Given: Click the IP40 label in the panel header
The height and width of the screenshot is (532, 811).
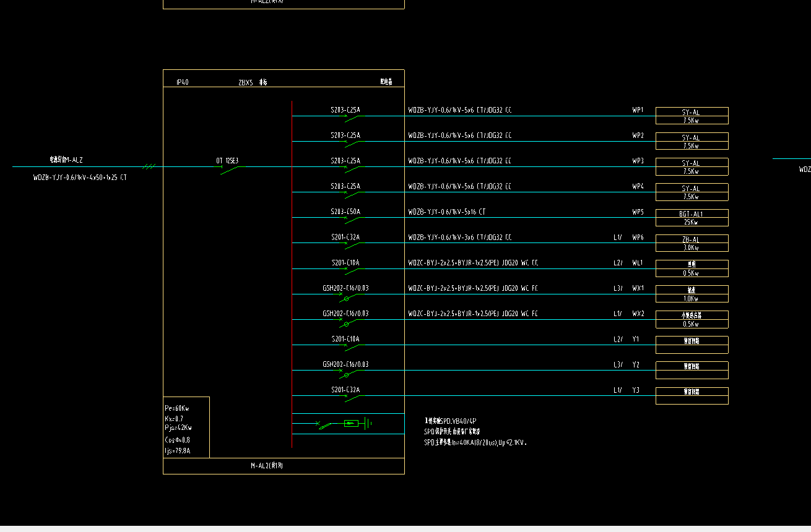Looking at the screenshot, I should 182,82.
